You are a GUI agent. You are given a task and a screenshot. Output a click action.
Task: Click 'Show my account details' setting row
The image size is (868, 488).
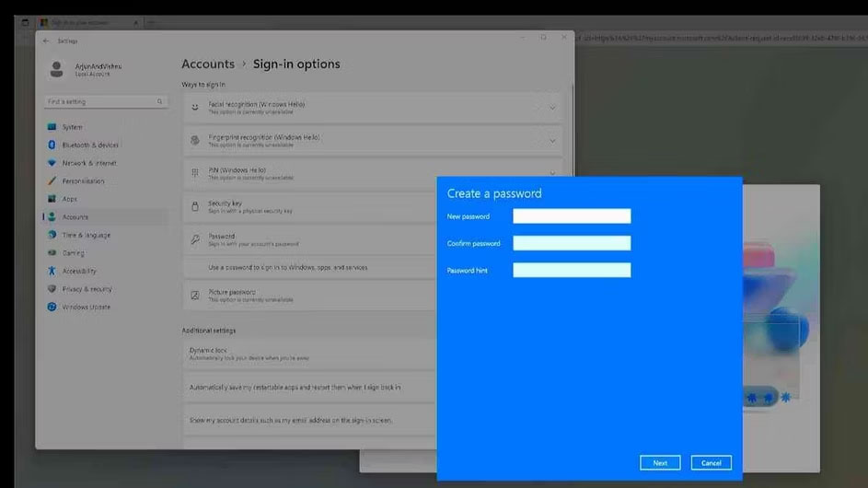tap(310, 421)
